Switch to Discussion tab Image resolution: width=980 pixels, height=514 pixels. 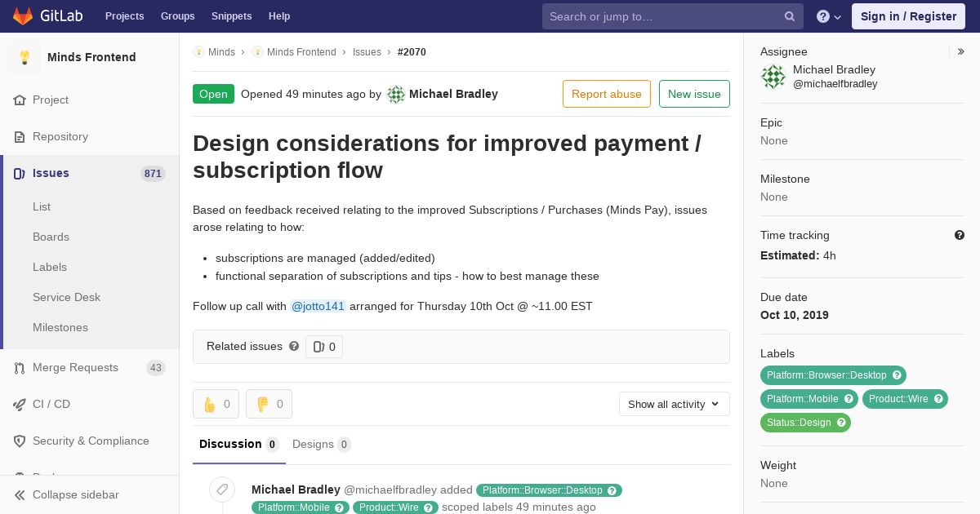click(x=239, y=444)
